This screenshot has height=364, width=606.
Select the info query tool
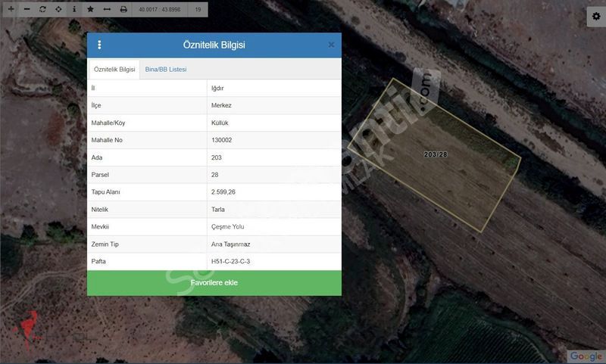point(74,9)
